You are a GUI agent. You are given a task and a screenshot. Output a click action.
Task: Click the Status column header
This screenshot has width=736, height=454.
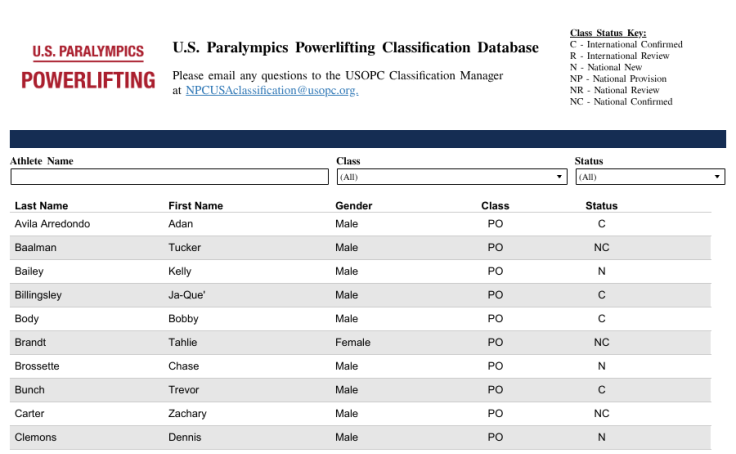coord(601,206)
